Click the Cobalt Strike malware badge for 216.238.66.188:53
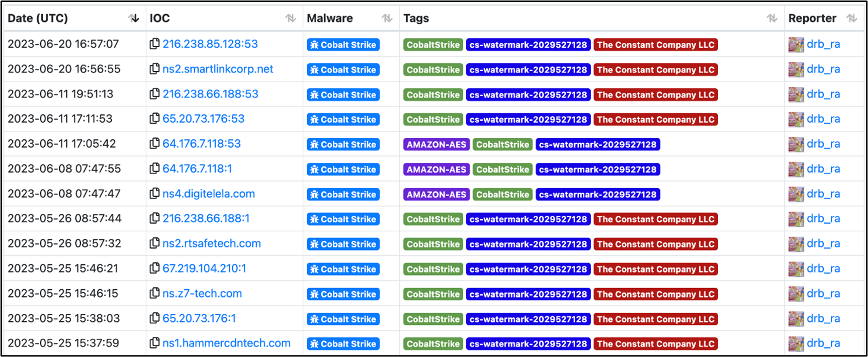The width and height of the screenshot is (868, 357). pyautogui.click(x=343, y=95)
